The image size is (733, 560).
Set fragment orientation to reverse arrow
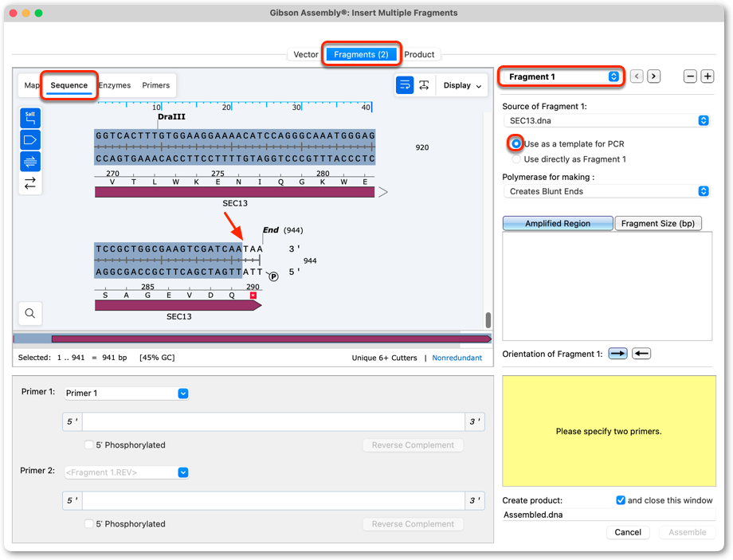(641, 354)
